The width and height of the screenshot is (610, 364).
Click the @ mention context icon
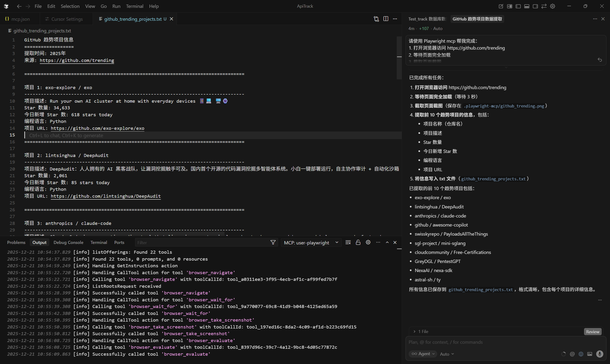[x=572, y=354]
